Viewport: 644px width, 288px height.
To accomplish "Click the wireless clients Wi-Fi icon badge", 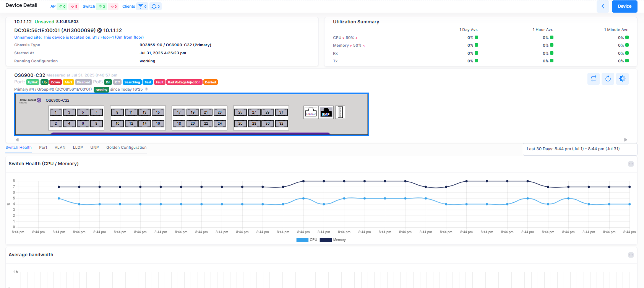I will [x=143, y=7].
